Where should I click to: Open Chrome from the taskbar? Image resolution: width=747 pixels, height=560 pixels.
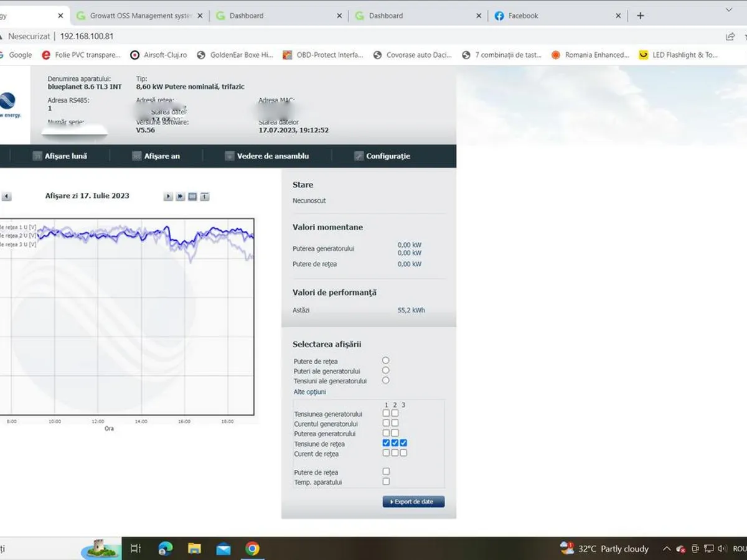point(252,548)
